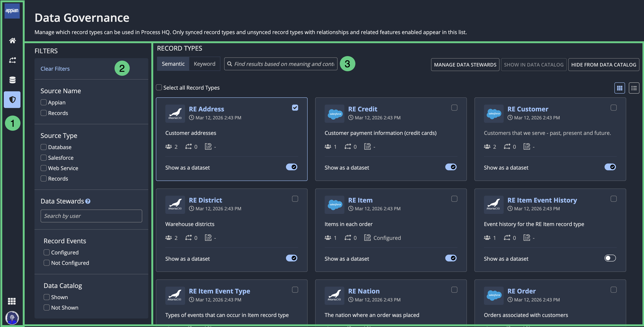The width and height of the screenshot is (644, 327).
Task: Check the Appian source name filter
Action: (x=43, y=102)
